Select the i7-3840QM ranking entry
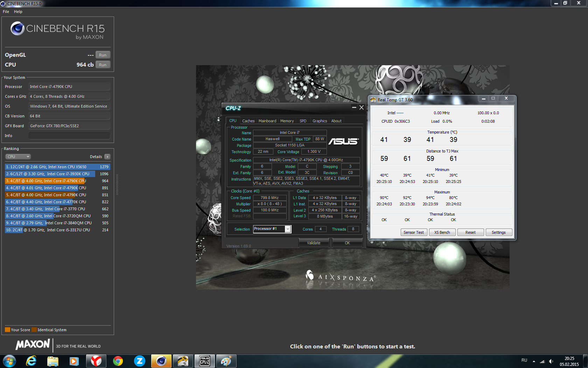The height and width of the screenshot is (368, 588). [x=57, y=223]
